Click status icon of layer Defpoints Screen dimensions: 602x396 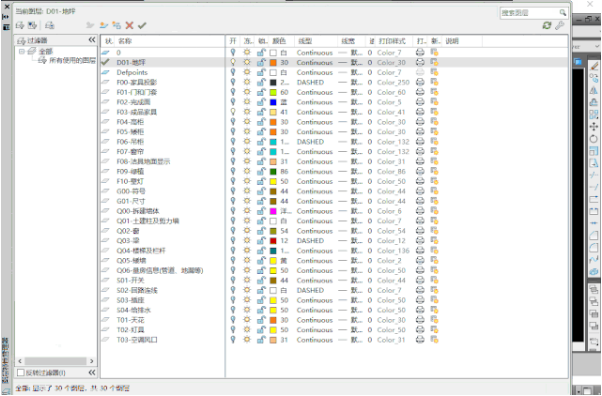106,72
